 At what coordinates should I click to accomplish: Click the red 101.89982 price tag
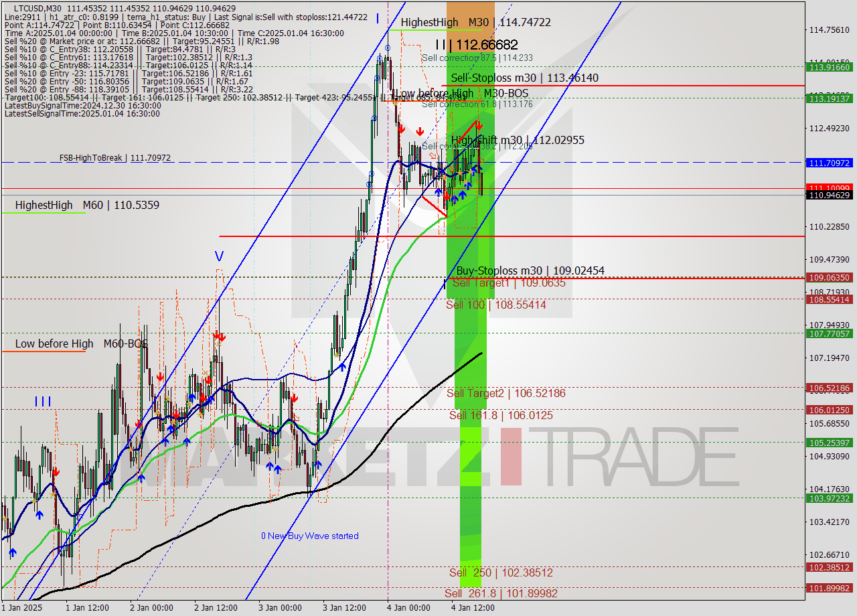[x=830, y=588]
